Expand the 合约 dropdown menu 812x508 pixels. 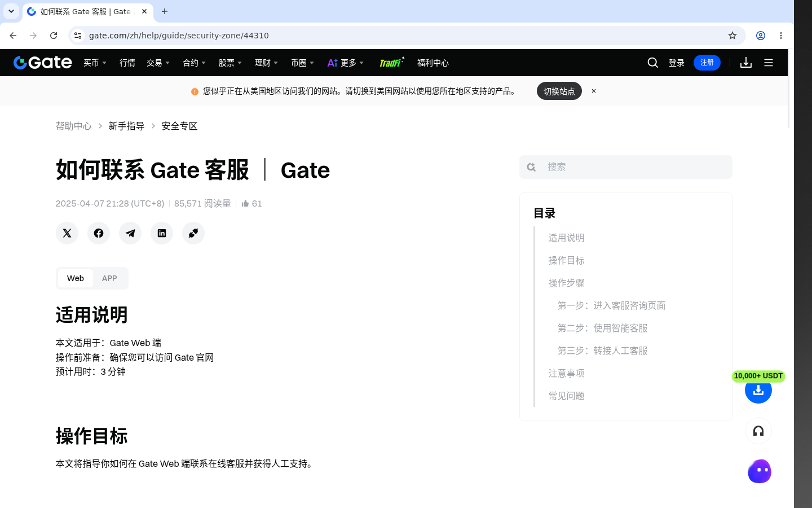pos(195,63)
